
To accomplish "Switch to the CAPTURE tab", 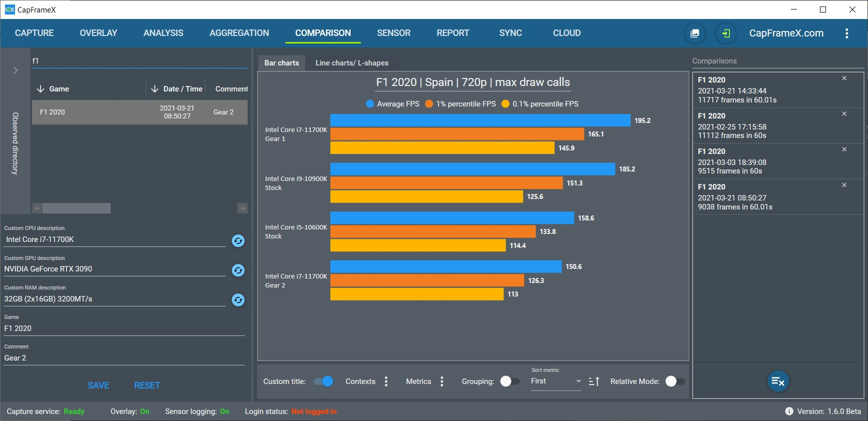I will coord(35,33).
